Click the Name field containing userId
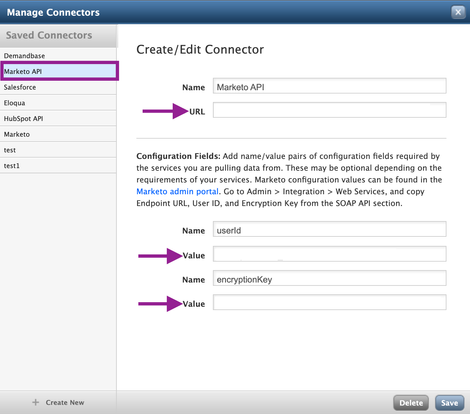This screenshot has height=414, width=470. click(x=330, y=229)
